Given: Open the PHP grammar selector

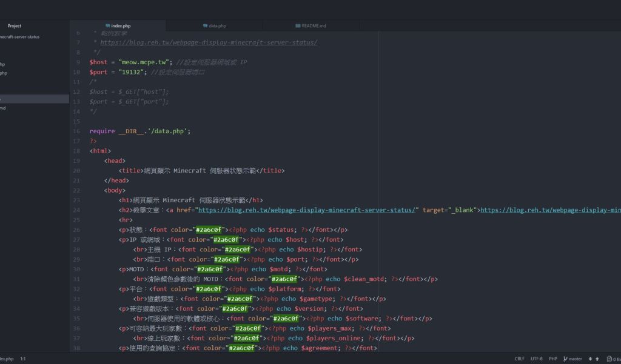Looking at the screenshot, I should tap(553, 359).
